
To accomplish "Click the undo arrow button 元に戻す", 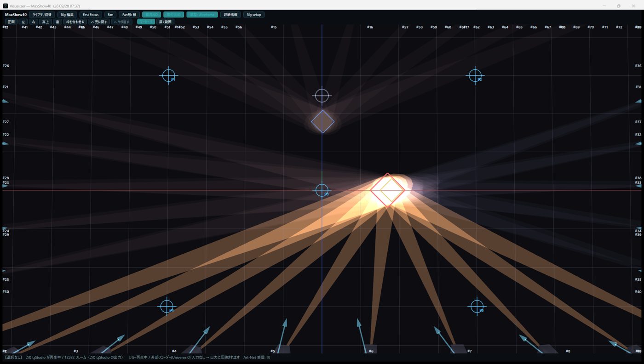I will pyautogui.click(x=99, y=22).
